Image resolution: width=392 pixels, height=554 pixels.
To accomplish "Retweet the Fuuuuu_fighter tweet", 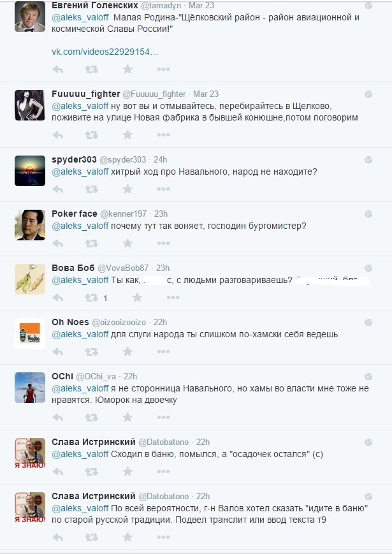I will (92, 135).
